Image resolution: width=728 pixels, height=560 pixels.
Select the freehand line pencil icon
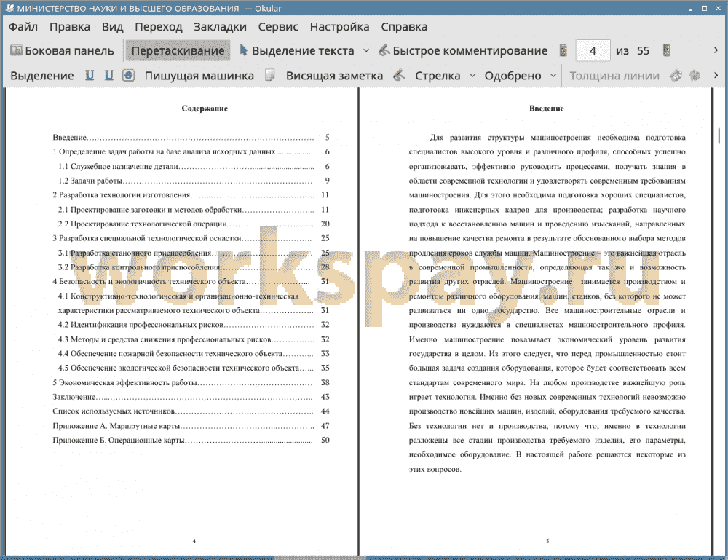tap(399, 75)
